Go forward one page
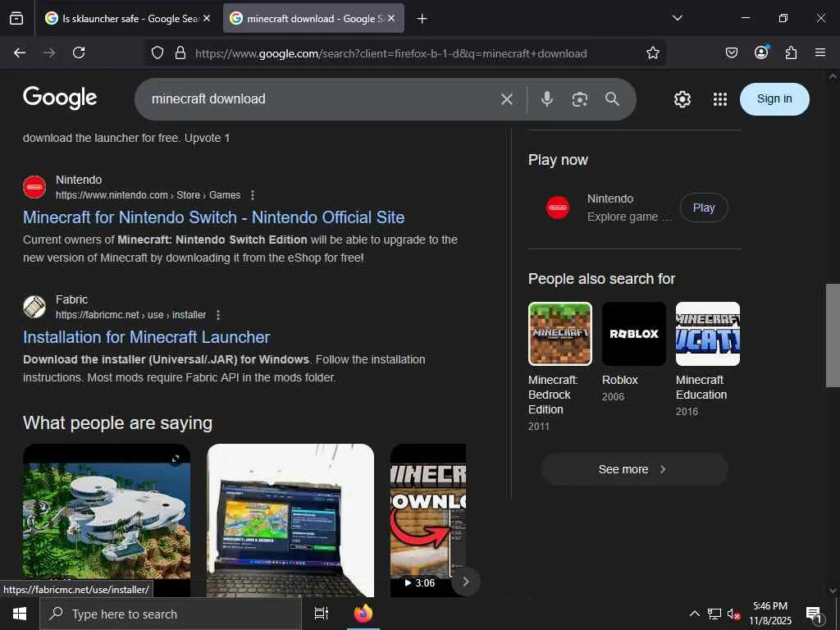This screenshot has width=840, height=630. click(x=49, y=52)
